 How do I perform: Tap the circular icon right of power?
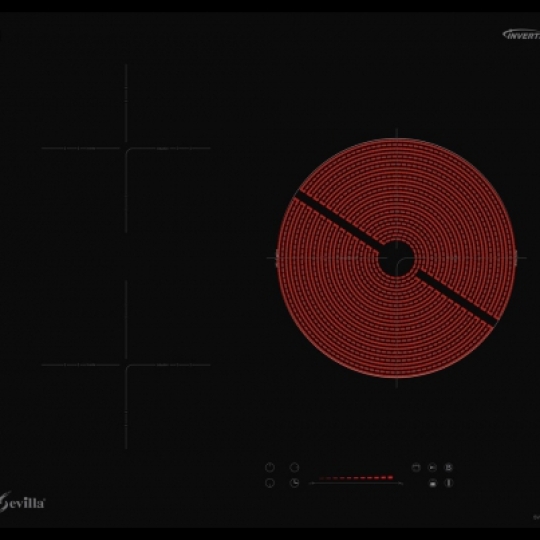(294, 467)
